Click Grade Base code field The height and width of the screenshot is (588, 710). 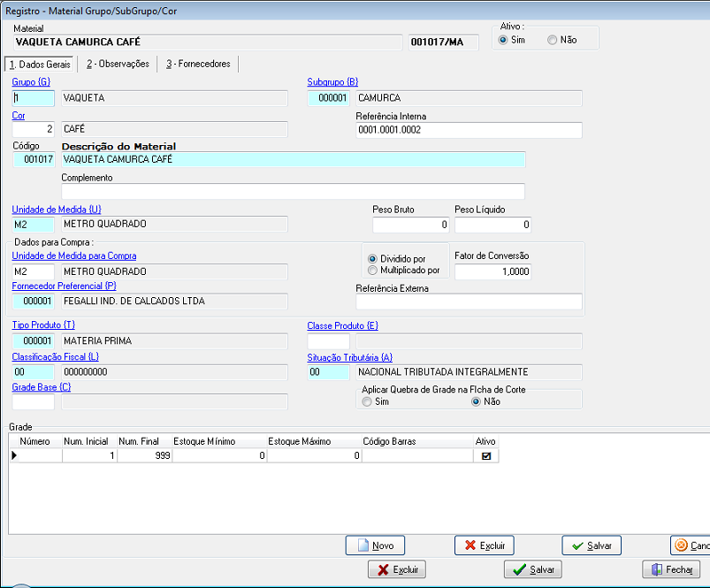click(x=34, y=402)
